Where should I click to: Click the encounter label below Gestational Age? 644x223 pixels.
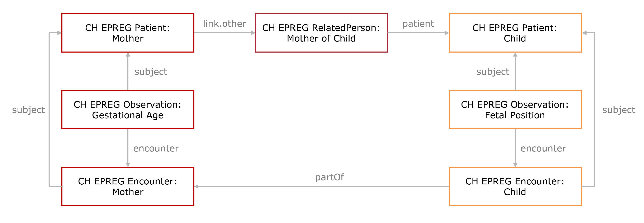pos(156,149)
